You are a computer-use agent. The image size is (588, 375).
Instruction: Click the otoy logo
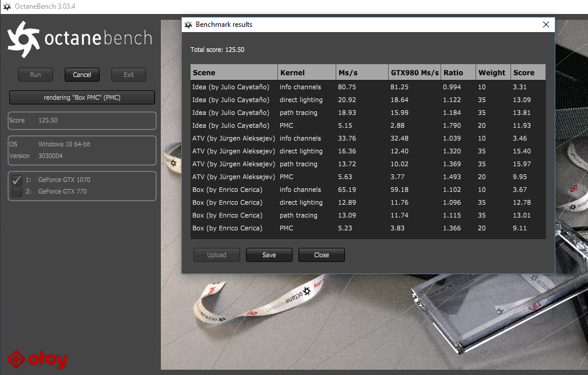coord(37,360)
